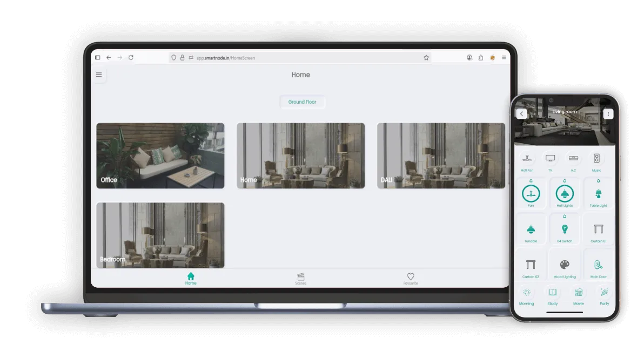This screenshot has height=358, width=644.
Task: Activate the Party scene icon
Action: coord(604,292)
